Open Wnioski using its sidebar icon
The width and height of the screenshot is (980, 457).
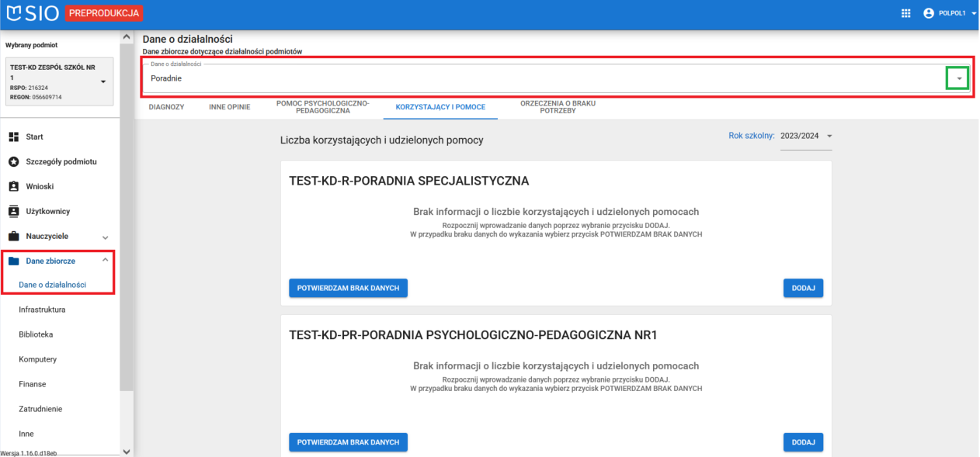(x=14, y=186)
